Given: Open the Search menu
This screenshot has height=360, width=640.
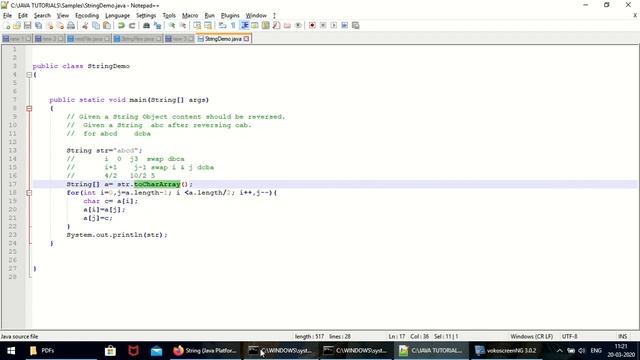Looking at the screenshot, I should (x=42, y=16).
